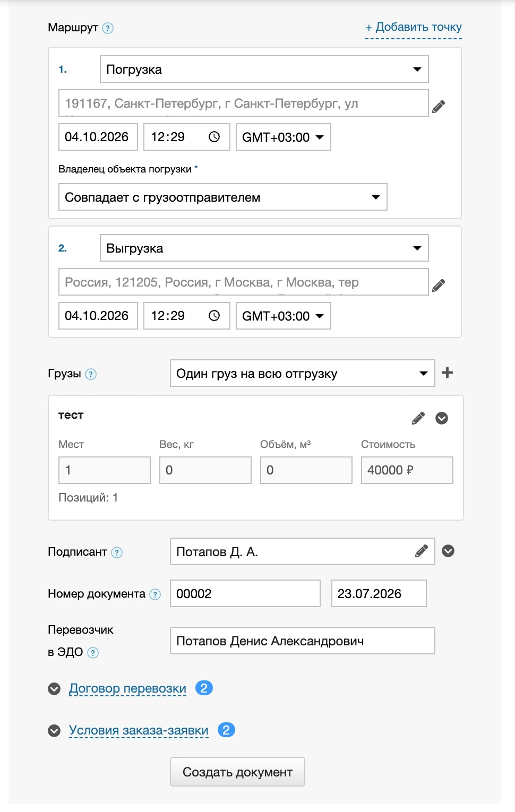Edit cargo тест with the pencil icon
The image size is (515, 812).
pyautogui.click(x=418, y=418)
